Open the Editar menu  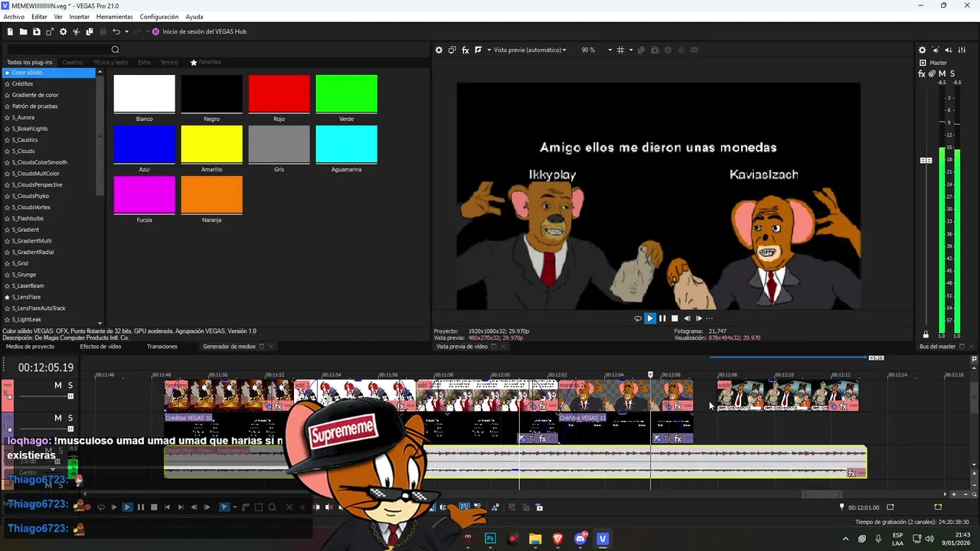(39, 17)
